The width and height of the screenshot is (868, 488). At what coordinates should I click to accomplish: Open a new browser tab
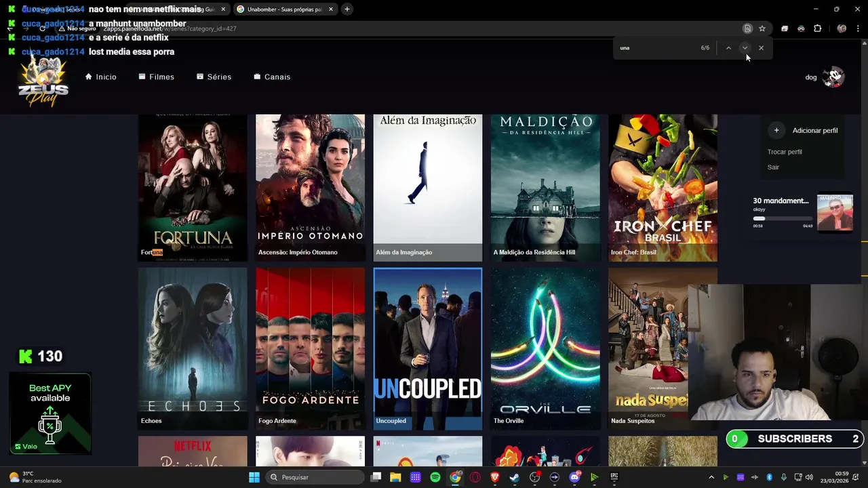tap(347, 9)
